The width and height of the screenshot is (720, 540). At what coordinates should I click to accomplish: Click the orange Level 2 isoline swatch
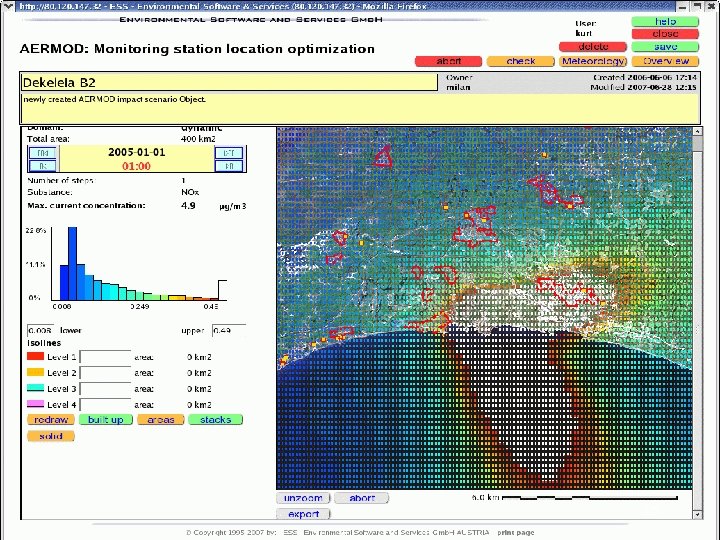(x=35, y=372)
